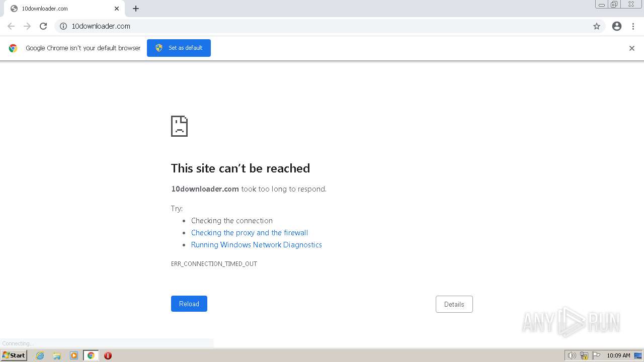Click the Chrome taskbar icon
Image resolution: width=644 pixels, height=362 pixels.
91,355
